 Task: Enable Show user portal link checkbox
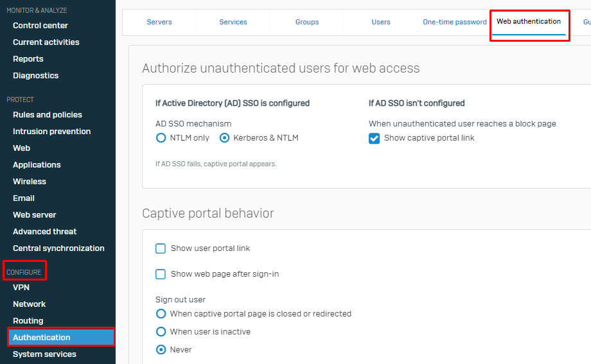pos(161,248)
